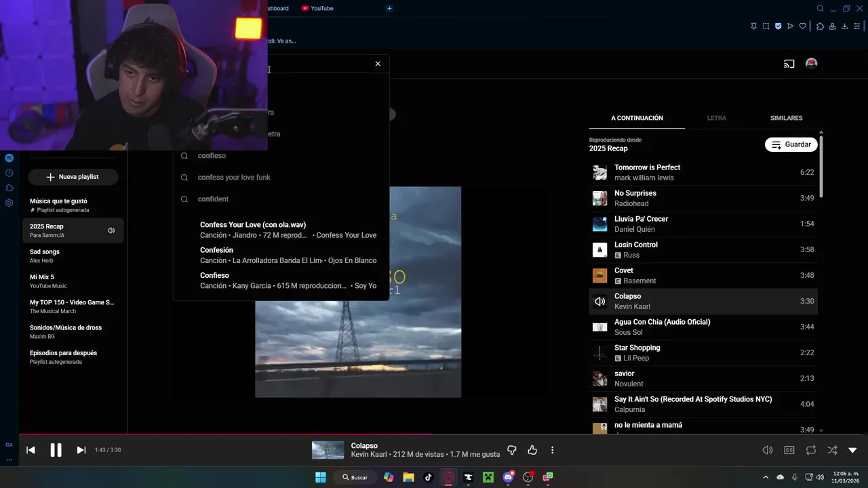
Task: Toggle shuffle mode
Action: pyautogui.click(x=832, y=450)
